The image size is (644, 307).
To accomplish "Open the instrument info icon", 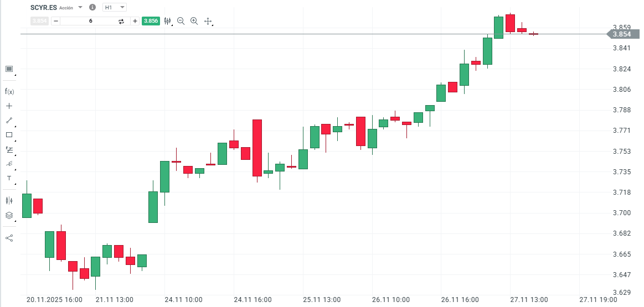I will point(92,8).
